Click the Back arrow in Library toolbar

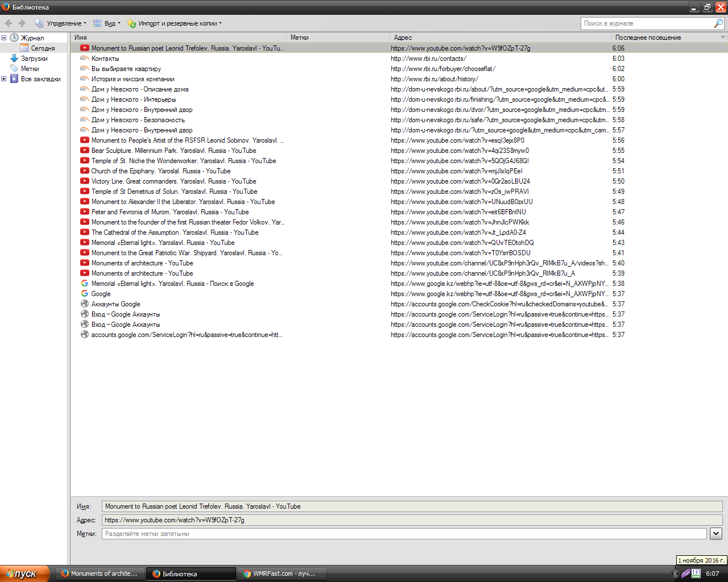9,23
